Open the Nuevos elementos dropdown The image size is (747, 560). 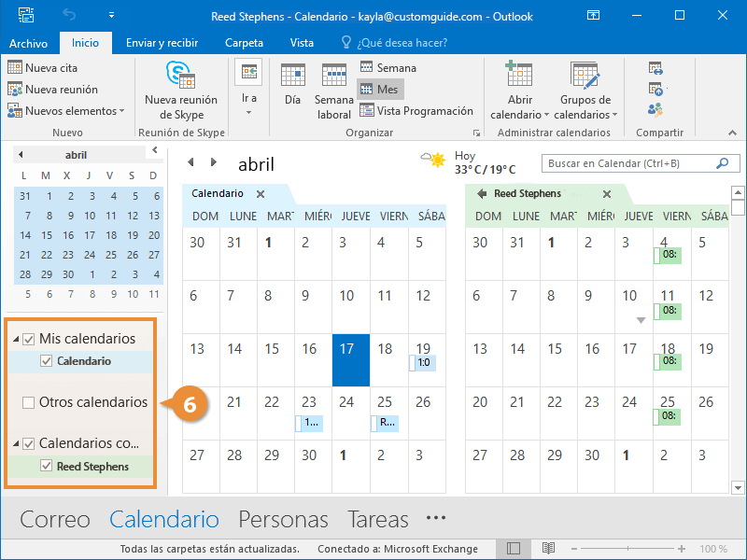click(x=66, y=111)
